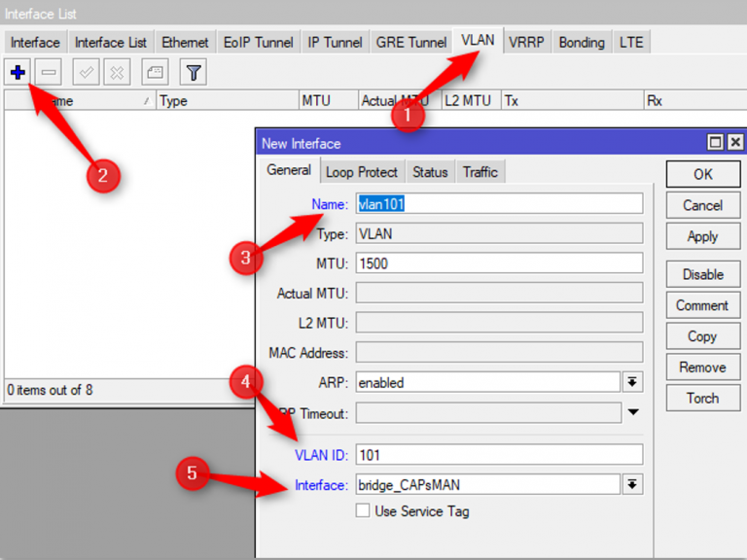
Task: Expand the ARP Timeout field arrow
Action: tap(631, 413)
